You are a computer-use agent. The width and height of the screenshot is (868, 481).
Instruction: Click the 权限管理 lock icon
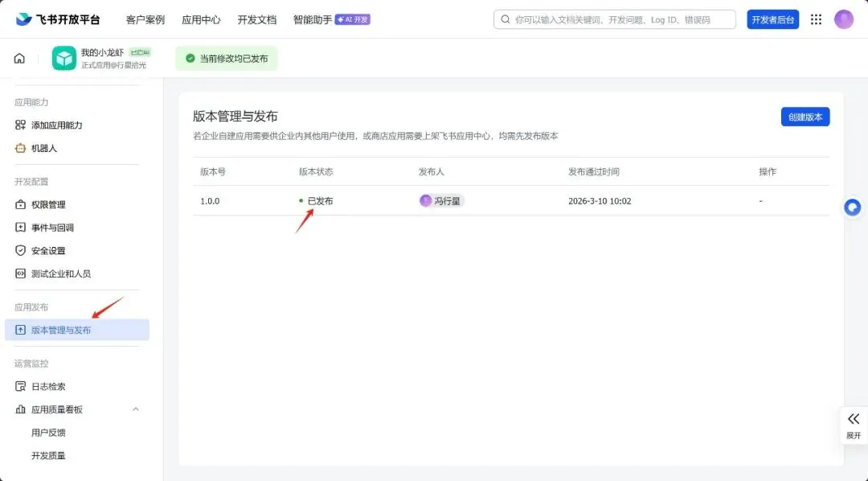point(20,204)
